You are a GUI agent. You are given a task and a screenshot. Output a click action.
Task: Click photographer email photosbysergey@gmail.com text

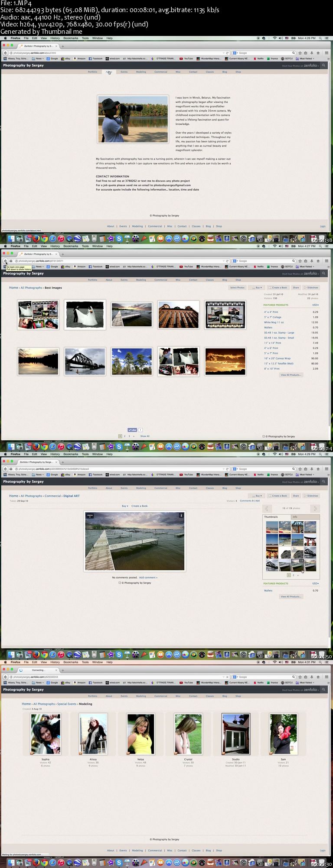click(x=172, y=185)
